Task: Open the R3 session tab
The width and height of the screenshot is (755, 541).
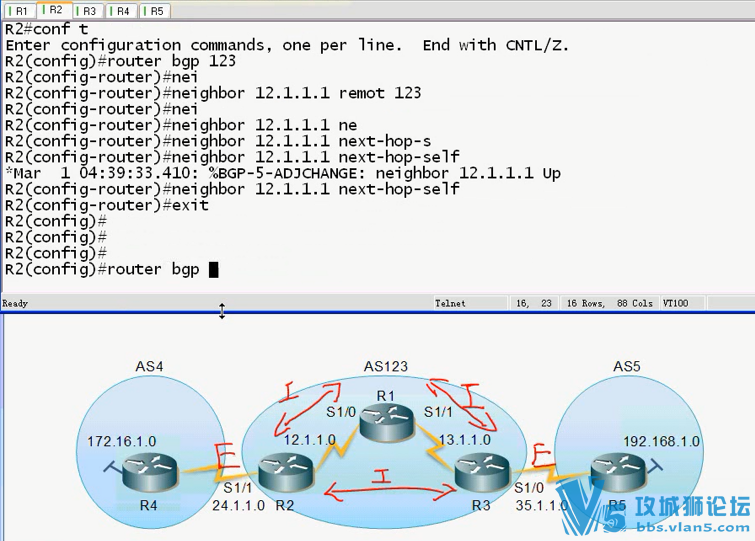Action: [88, 11]
